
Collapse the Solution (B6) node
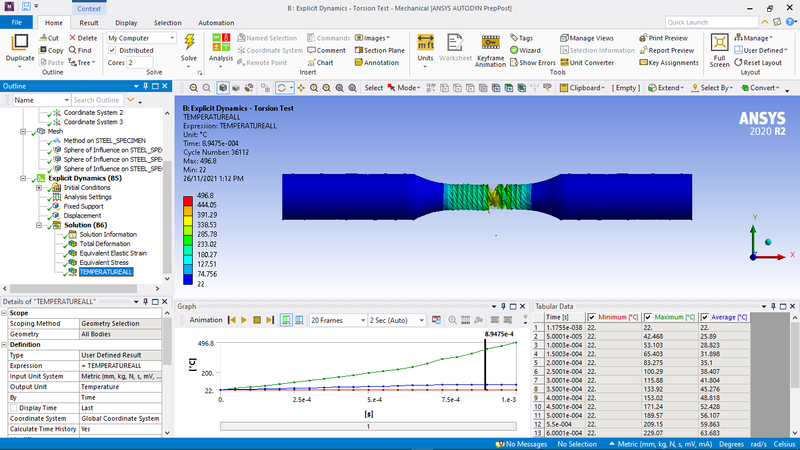click(39, 225)
